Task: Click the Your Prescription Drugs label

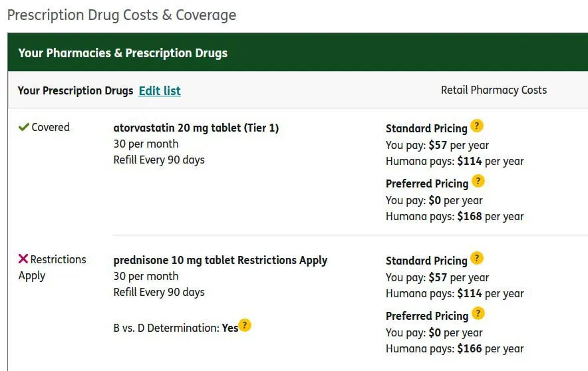Action: pyautogui.click(x=75, y=90)
